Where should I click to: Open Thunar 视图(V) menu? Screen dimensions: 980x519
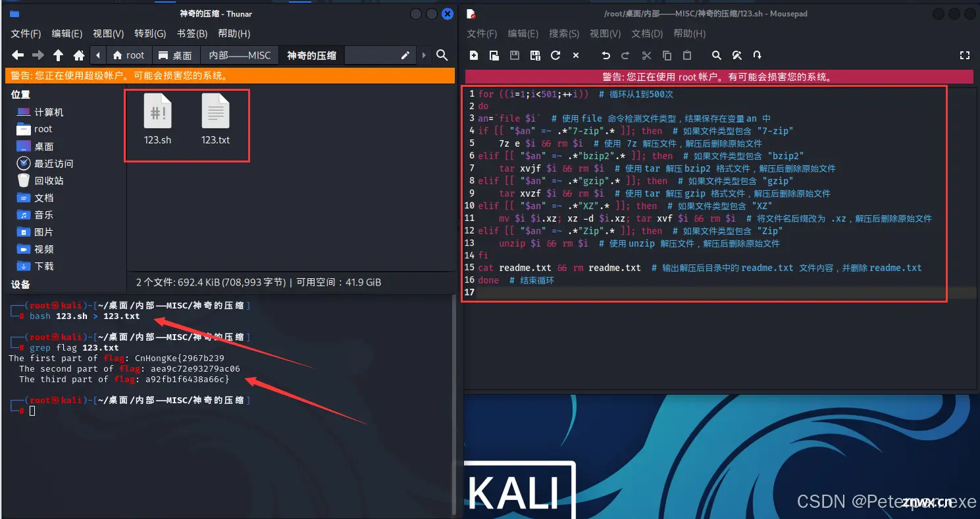(x=108, y=34)
